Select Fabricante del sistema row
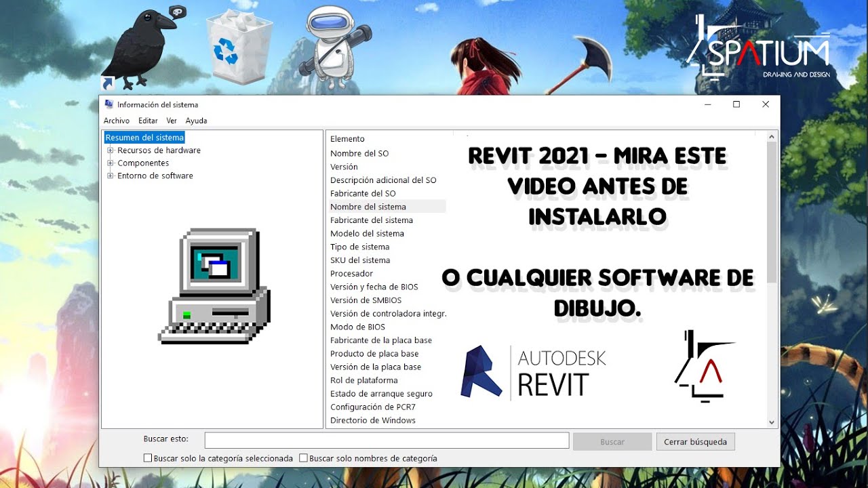 (372, 220)
